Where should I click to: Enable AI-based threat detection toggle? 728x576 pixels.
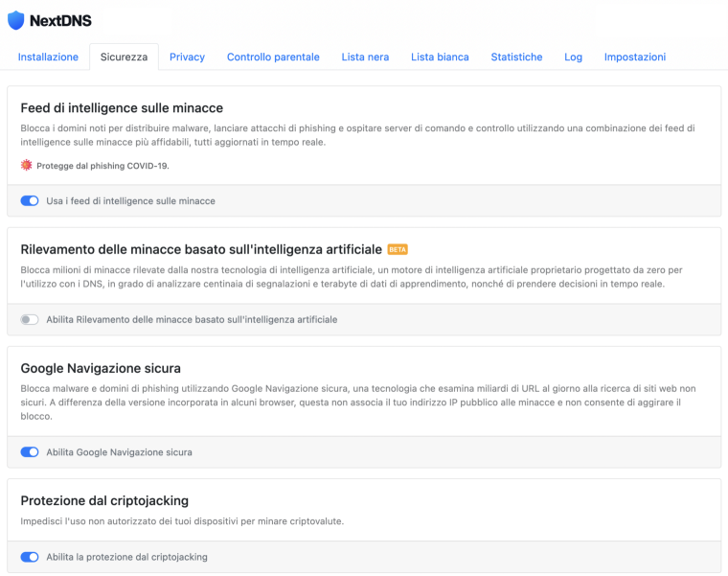pyautogui.click(x=30, y=319)
